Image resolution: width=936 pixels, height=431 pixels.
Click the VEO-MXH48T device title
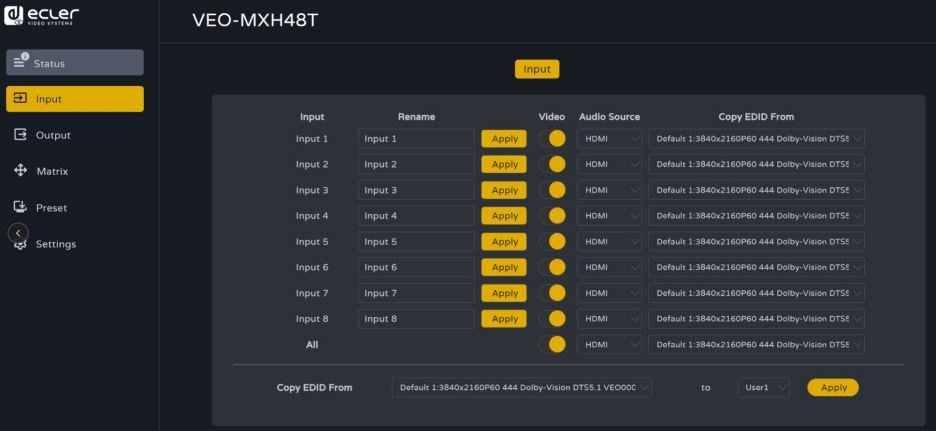click(255, 20)
